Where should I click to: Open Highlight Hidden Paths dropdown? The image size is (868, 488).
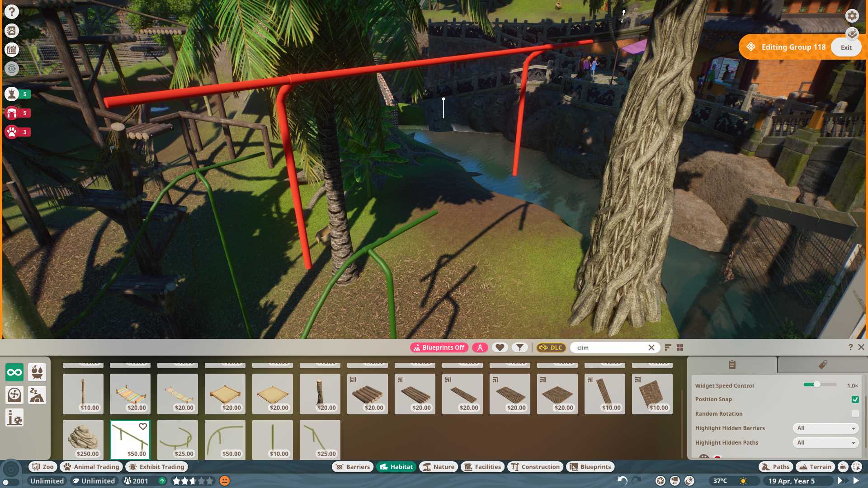[x=826, y=442]
